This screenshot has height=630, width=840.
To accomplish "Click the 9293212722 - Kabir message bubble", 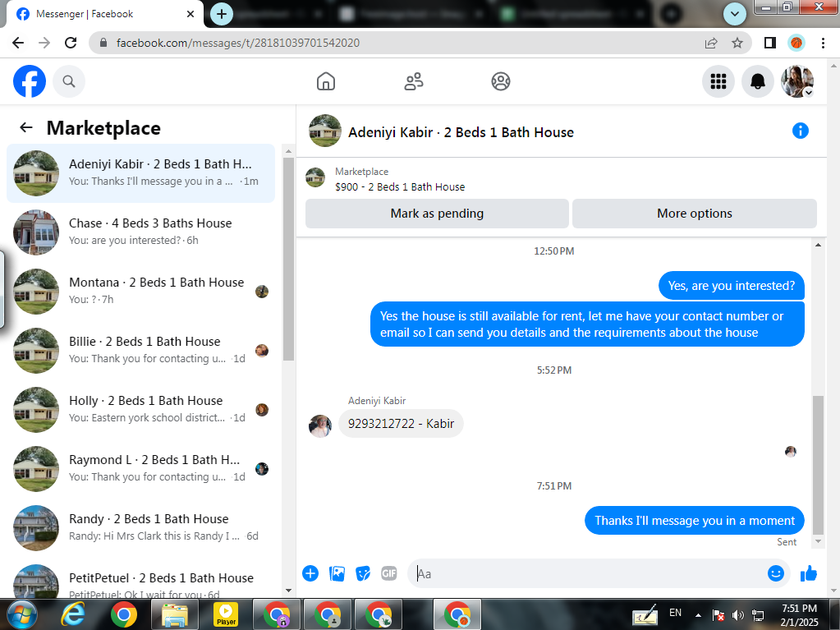I will click(401, 424).
